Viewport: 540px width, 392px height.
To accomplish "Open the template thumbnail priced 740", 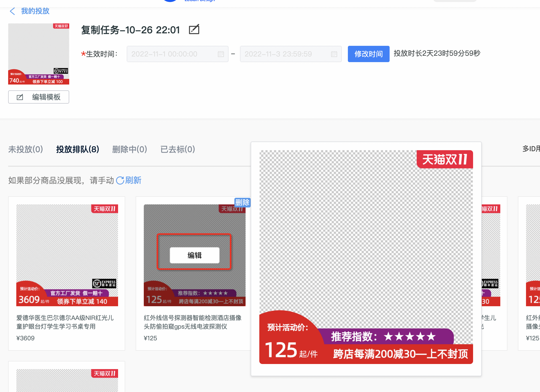I will pyautogui.click(x=39, y=54).
